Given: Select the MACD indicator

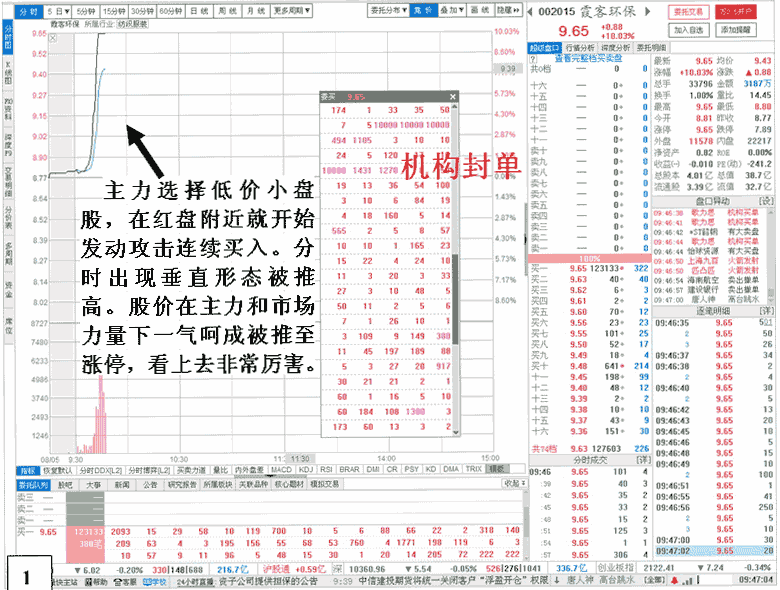Looking at the screenshot, I should click(282, 469).
